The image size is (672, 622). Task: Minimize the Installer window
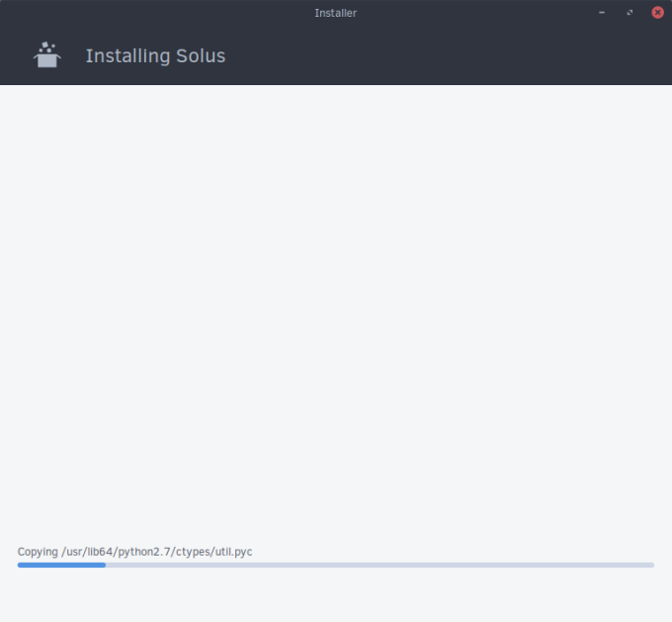[x=602, y=13]
